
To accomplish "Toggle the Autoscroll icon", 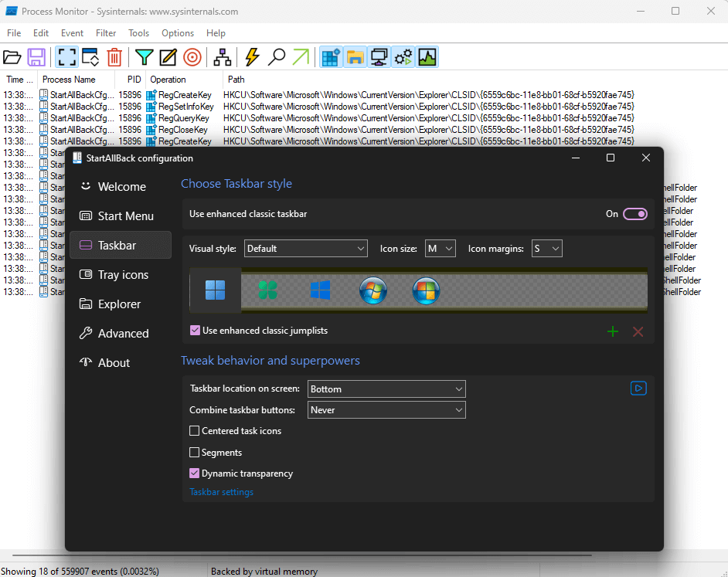I will [90, 58].
